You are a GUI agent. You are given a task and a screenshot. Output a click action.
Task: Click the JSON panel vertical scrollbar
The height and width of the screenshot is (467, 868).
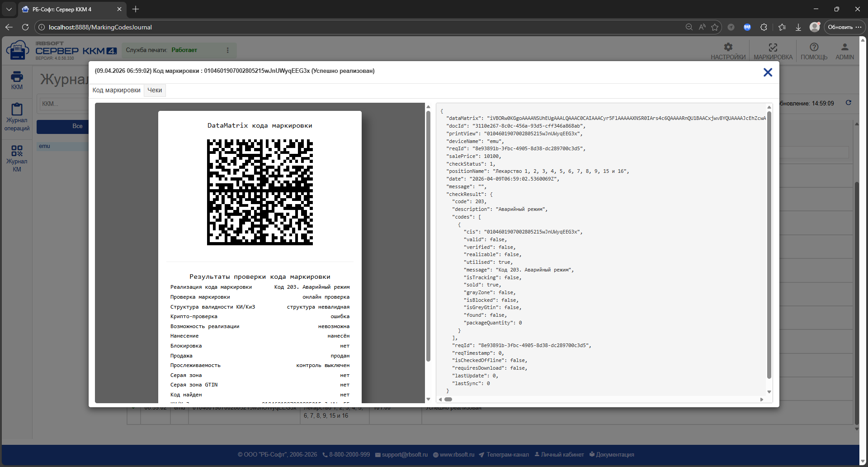click(769, 244)
